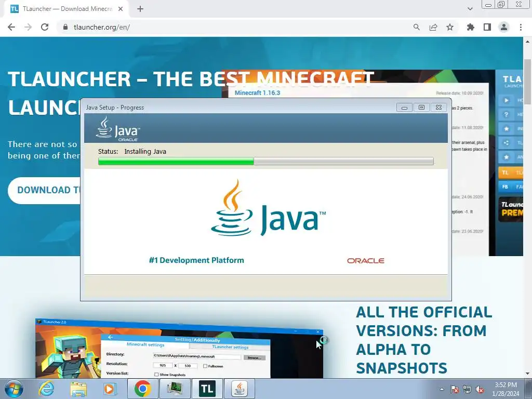Open the Windows Start menu
The image size is (532, 399).
(x=14, y=389)
